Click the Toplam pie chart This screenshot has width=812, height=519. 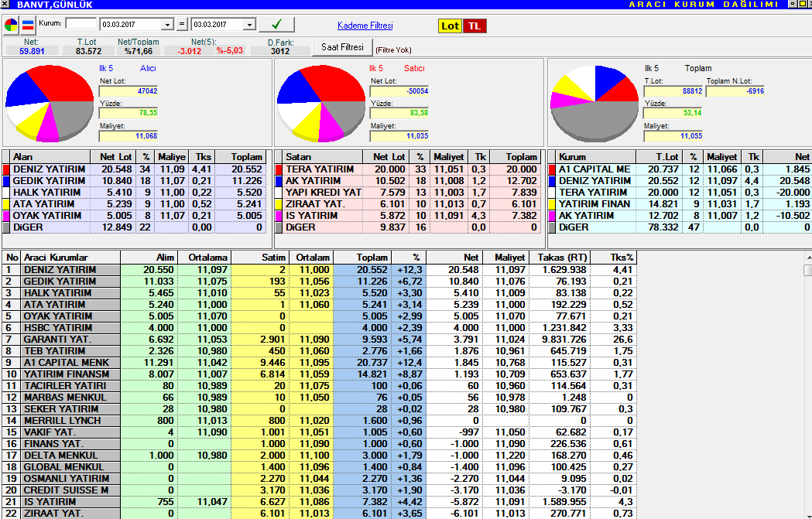tap(594, 103)
